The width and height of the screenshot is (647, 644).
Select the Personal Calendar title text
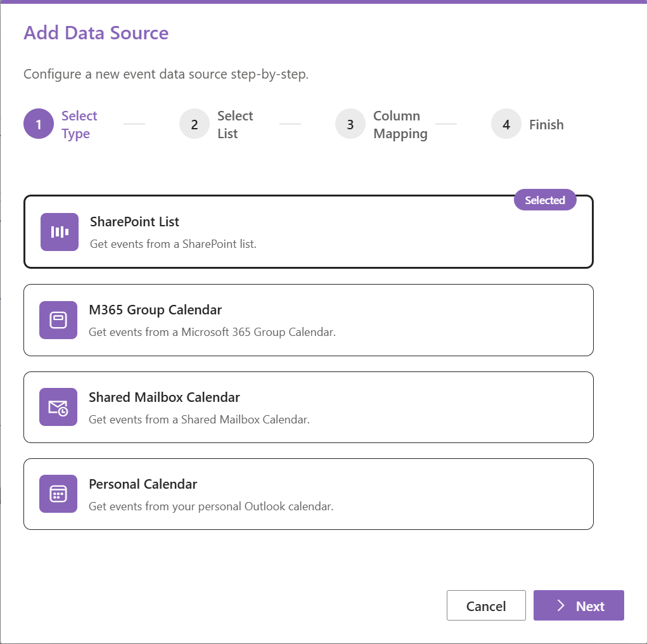143,484
